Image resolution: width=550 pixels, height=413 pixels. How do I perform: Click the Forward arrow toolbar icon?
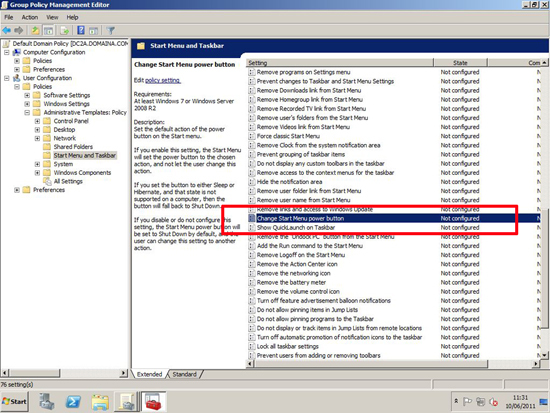(x=19, y=31)
